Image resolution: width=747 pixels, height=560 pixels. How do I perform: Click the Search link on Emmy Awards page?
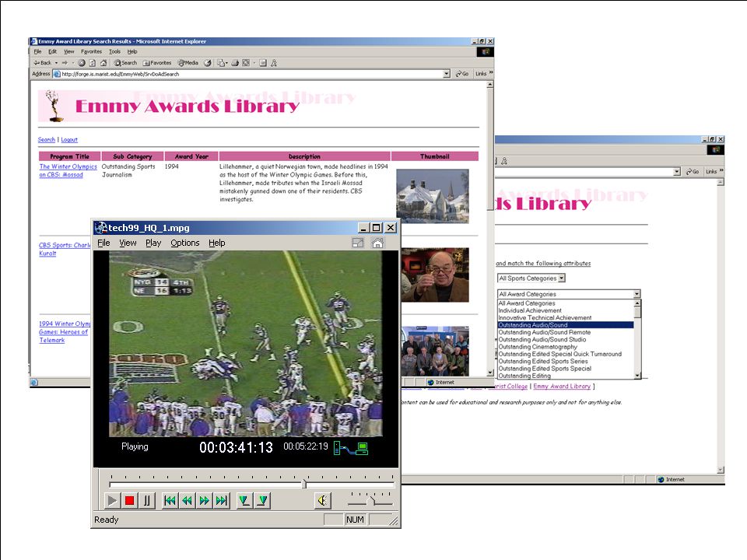(x=46, y=139)
